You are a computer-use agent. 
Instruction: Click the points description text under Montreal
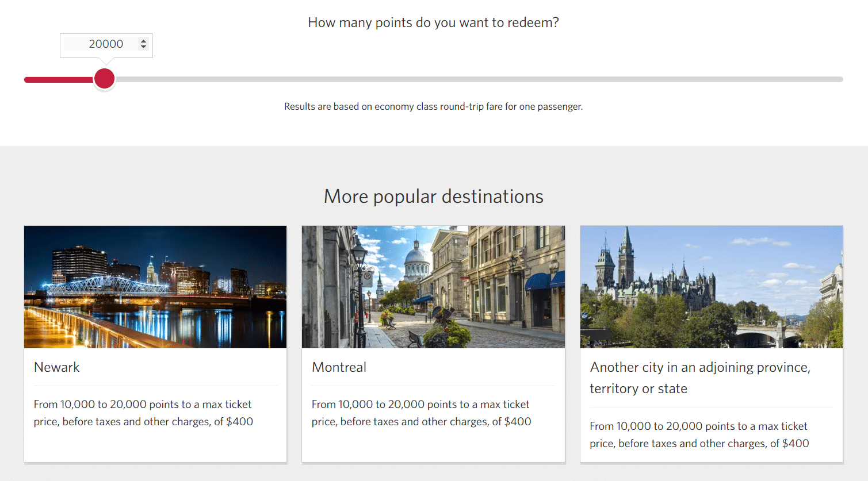point(421,413)
